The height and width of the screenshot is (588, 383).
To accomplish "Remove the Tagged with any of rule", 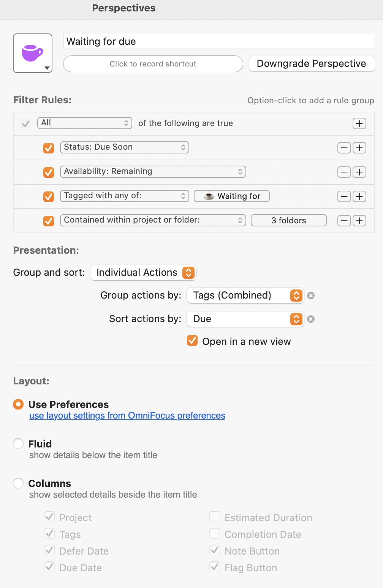I will pyautogui.click(x=344, y=196).
